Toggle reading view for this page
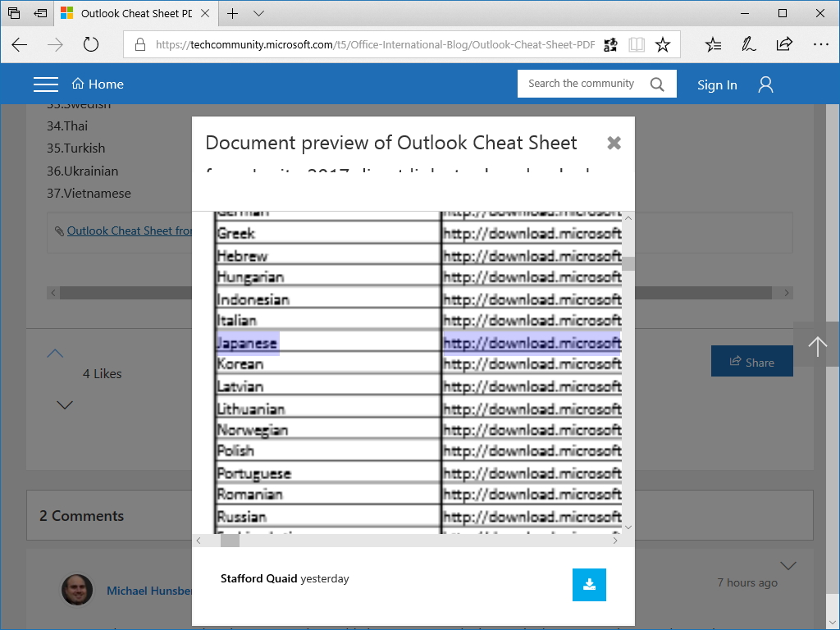The width and height of the screenshot is (840, 630). pyautogui.click(x=637, y=45)
